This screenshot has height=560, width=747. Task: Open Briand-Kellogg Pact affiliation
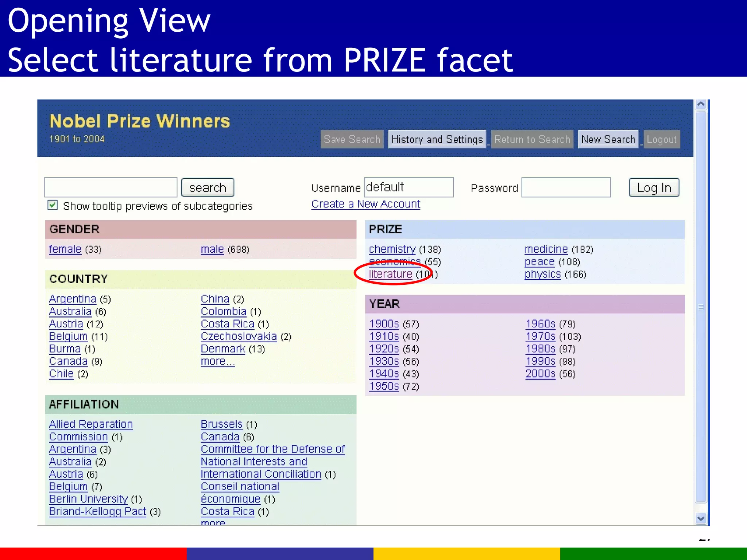coord(98,511)
